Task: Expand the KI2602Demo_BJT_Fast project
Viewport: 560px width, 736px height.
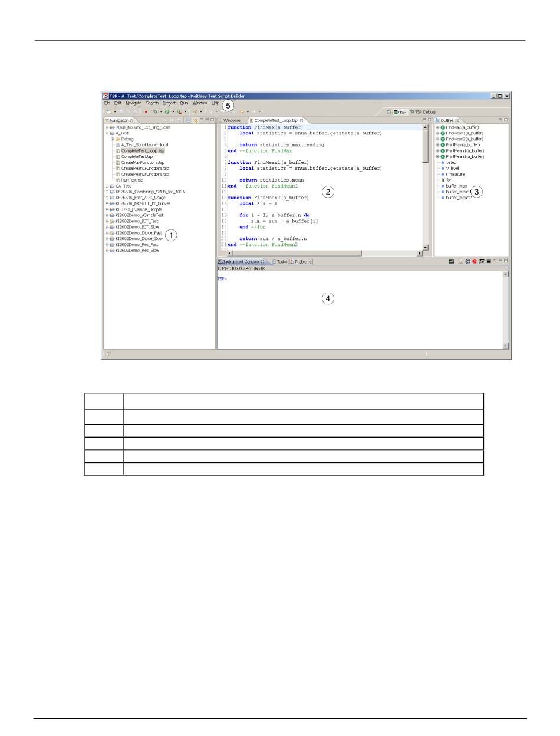Action: 107,221
